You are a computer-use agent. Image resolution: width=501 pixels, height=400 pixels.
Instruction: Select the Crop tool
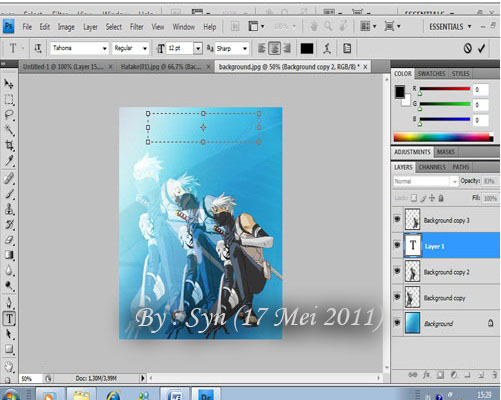(x=9, y=145)
